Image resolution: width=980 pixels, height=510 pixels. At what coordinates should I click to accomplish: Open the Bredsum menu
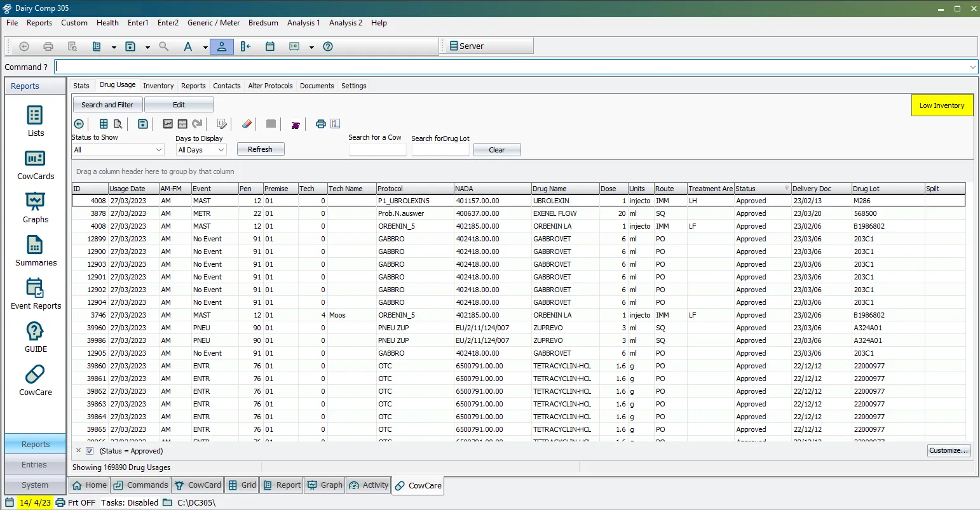tap(263, 23)
